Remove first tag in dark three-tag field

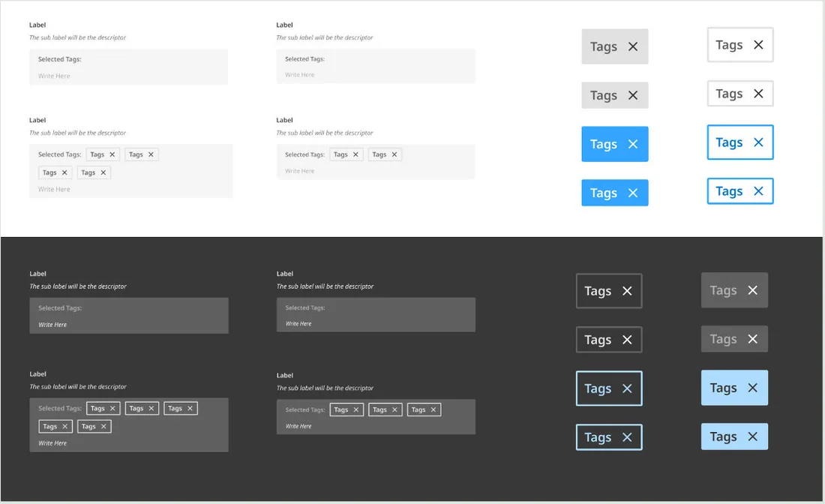pos(356,409)
